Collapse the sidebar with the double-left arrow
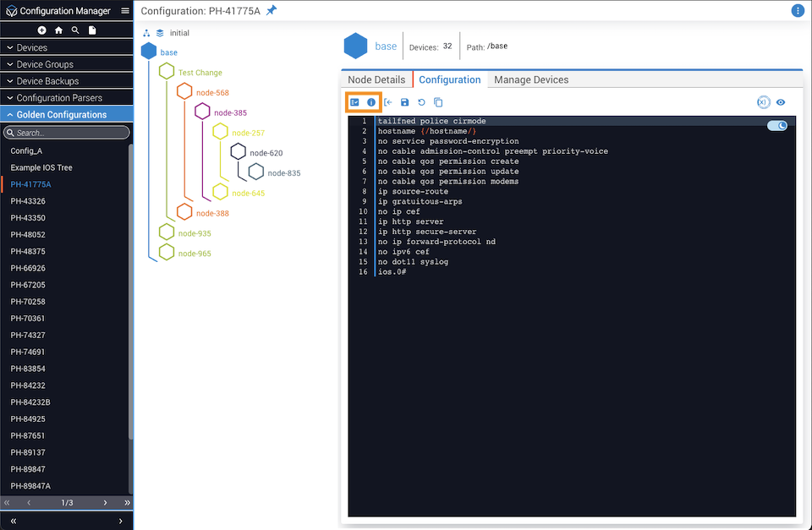 point(14,522)
